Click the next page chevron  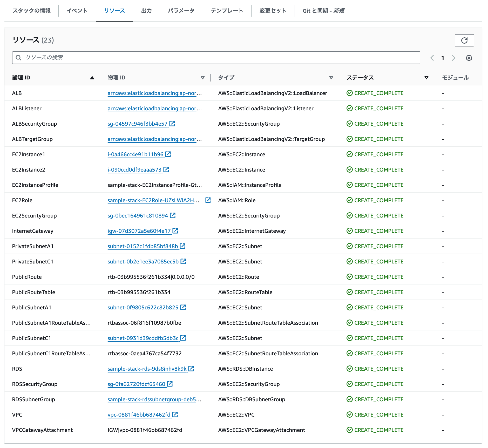click(453, 58)
